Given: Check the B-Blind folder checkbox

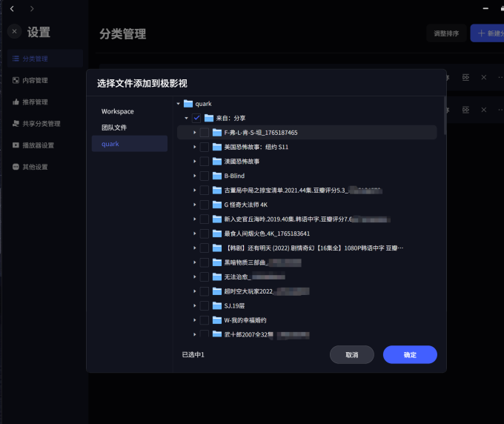Looking at the screenshot, I should pyautogui.click(x=205, y=176).
